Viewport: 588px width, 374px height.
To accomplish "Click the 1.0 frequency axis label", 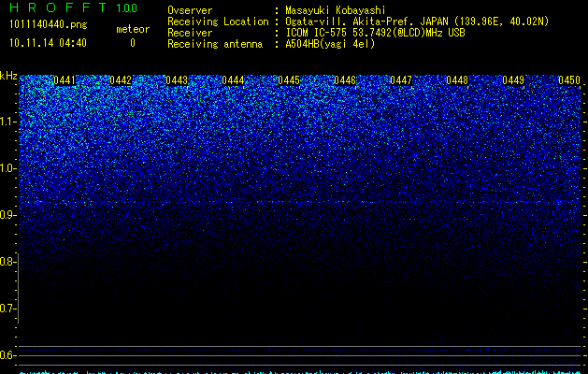I will (x=8, y=168).
